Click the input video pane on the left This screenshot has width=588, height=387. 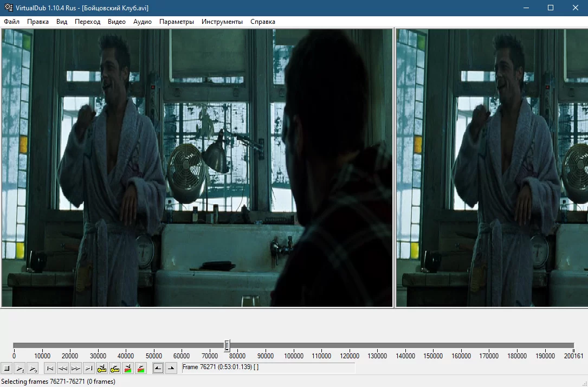(197, 167)
